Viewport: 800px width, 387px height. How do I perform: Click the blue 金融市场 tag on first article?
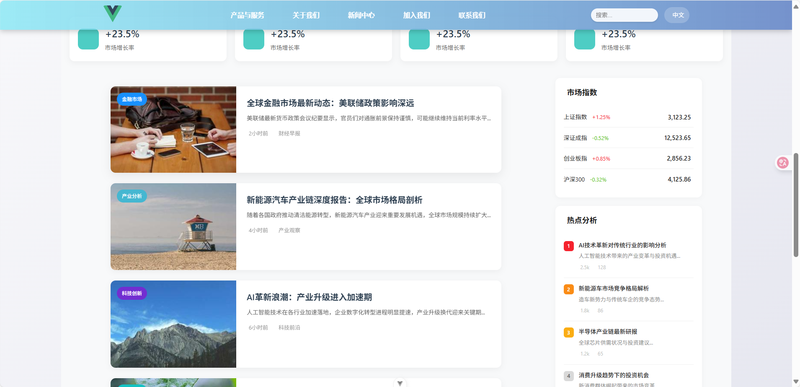132,99
